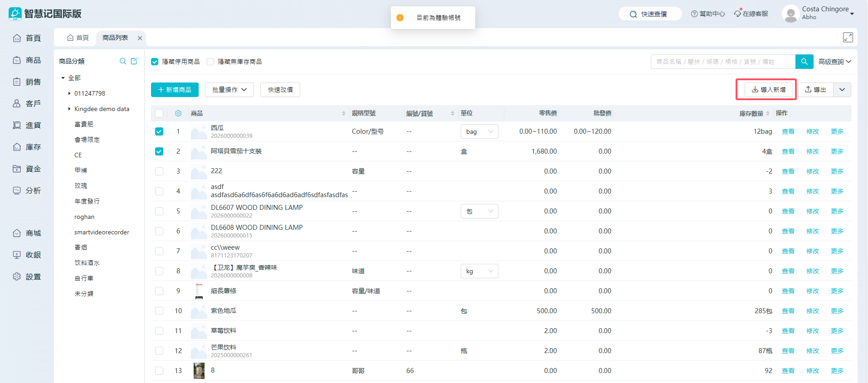Open the bag unit dropdown for 西瓜

[479, 131]
